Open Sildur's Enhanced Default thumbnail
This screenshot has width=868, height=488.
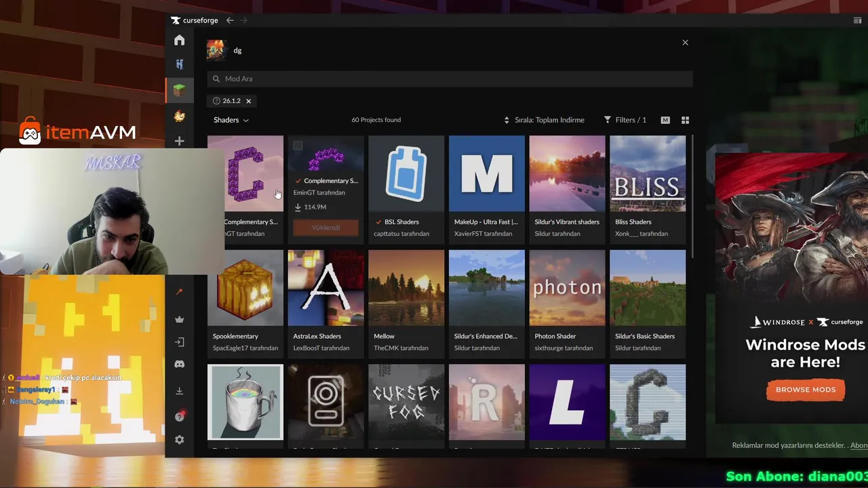(x=487, y=288)
